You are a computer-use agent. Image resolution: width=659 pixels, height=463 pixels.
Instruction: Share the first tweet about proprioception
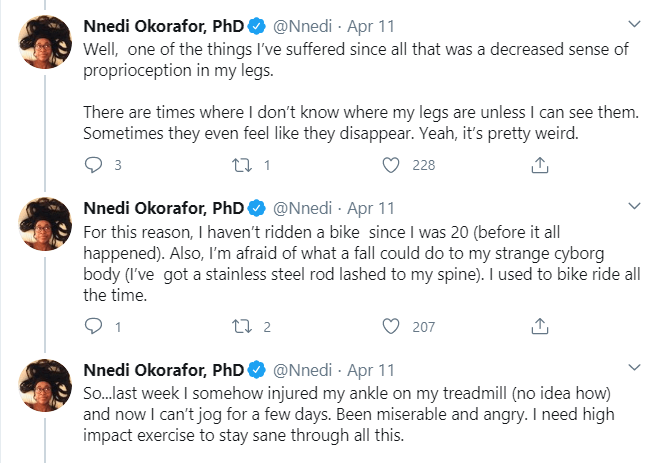pos(540,165)
